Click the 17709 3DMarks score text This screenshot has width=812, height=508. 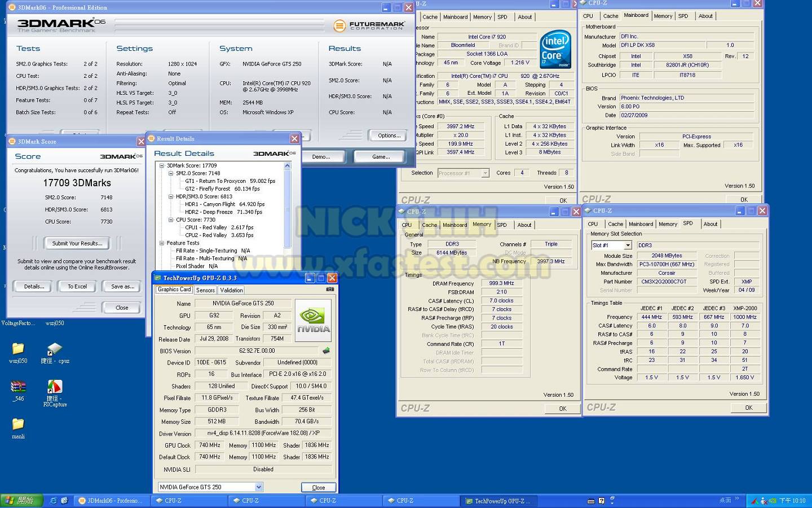click(77, 183)
